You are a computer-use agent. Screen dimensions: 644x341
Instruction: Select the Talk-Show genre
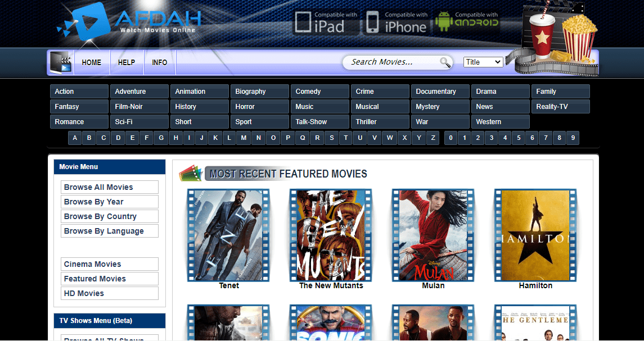(x=320, y=122)
